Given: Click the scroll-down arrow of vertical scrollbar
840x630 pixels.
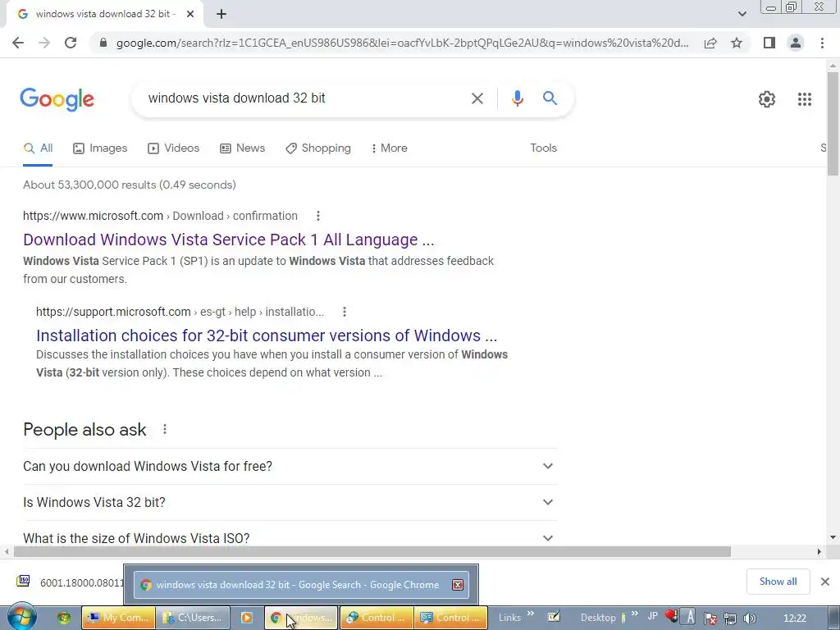Looking at the screenshot, I should pyautogui.click(x=833, y=537).
